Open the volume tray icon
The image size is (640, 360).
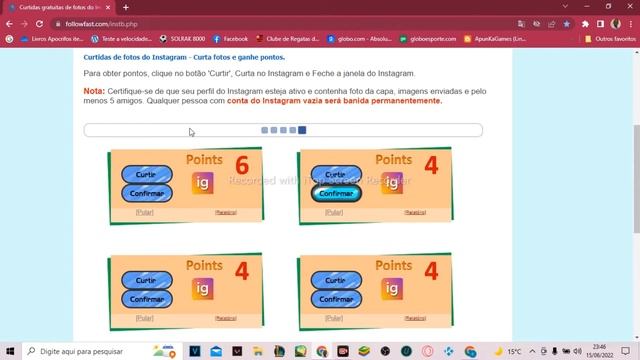[x=577, y=351]
